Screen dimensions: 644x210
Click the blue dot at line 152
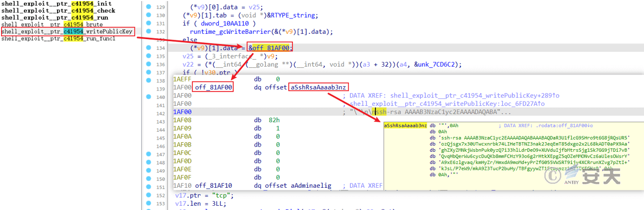[148, 195]
